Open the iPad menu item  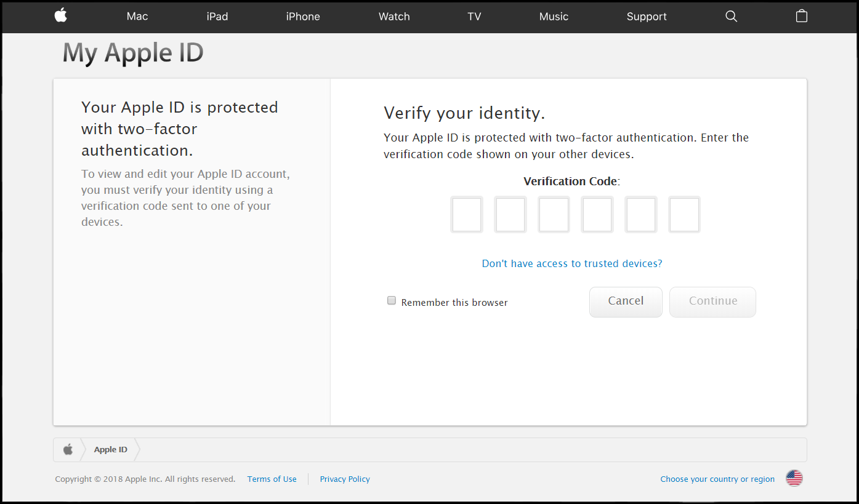(217, 17)
